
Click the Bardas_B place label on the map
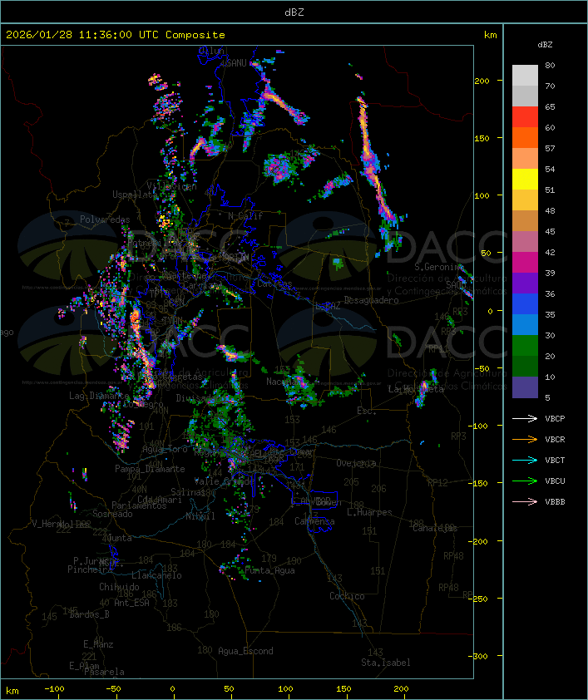(90, 614)
